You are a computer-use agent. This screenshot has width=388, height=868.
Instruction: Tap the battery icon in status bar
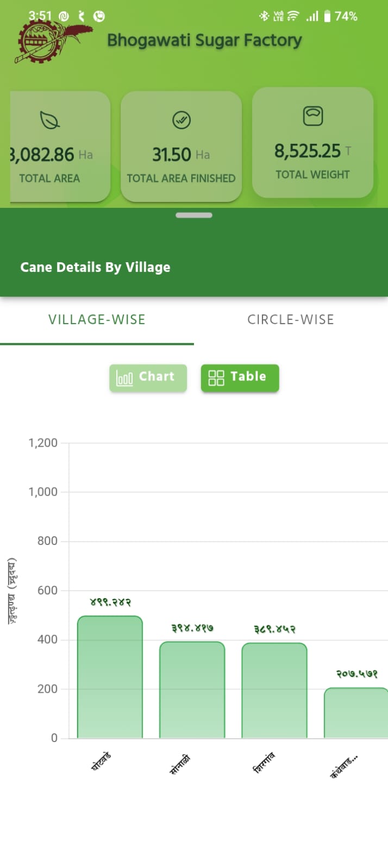(x=327, y=16)
